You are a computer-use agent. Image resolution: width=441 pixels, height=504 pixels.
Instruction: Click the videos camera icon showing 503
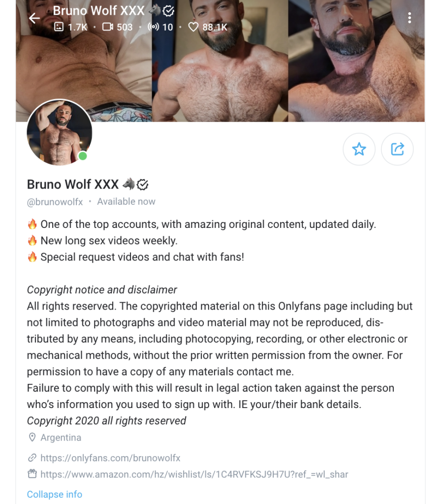pos(107,27)
